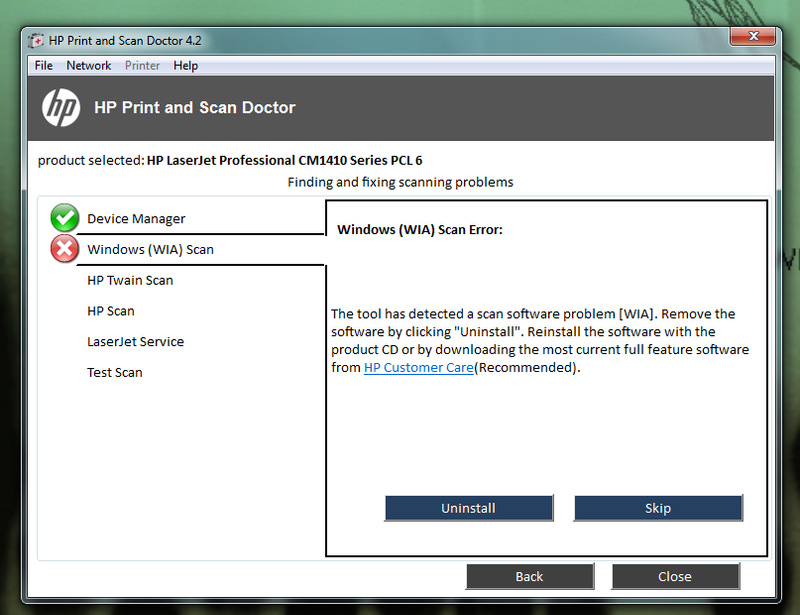The width and height of the screenshot is (800, 615).
Task: Click the 'Windows (WIA) Scan Error:' heading
Action: coord(420,230)
